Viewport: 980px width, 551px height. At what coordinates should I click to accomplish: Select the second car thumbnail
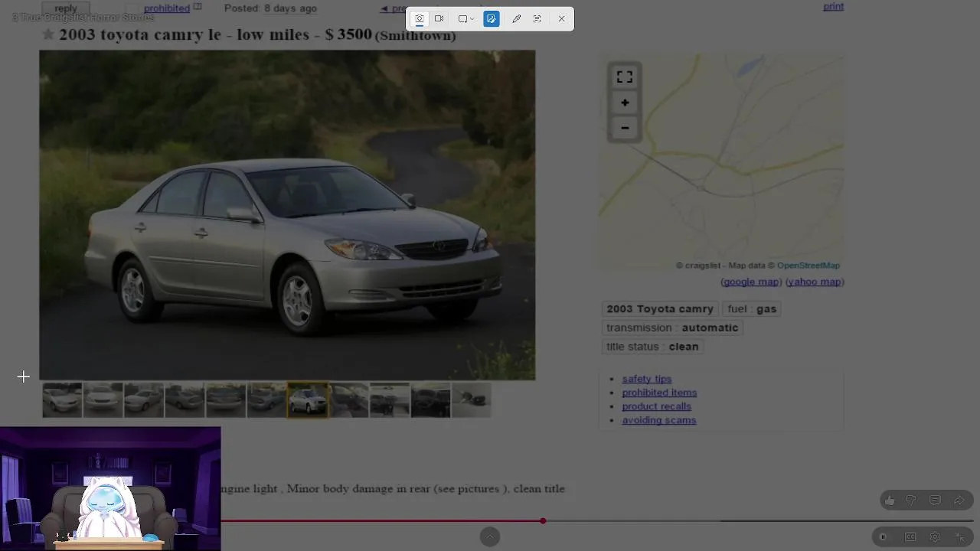(103, 400)
